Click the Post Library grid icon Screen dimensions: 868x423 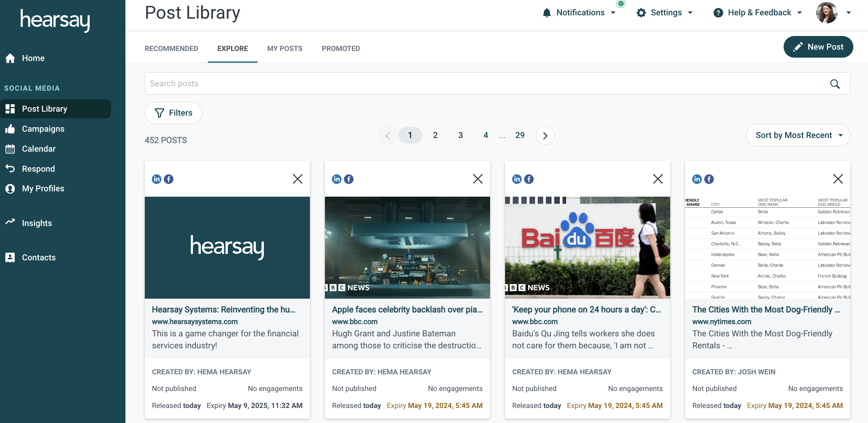click(10, 109)
